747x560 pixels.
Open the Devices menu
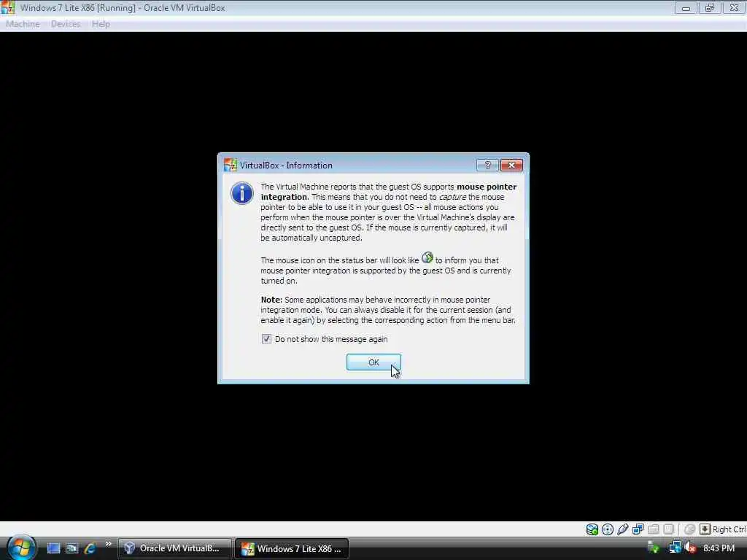(66, 24)
